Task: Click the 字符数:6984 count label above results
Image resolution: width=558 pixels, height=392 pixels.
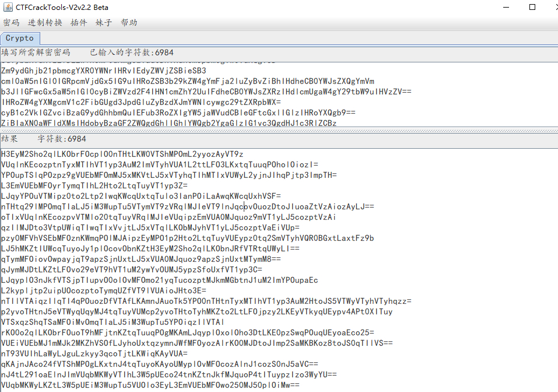Action: (x=61, y=139)
